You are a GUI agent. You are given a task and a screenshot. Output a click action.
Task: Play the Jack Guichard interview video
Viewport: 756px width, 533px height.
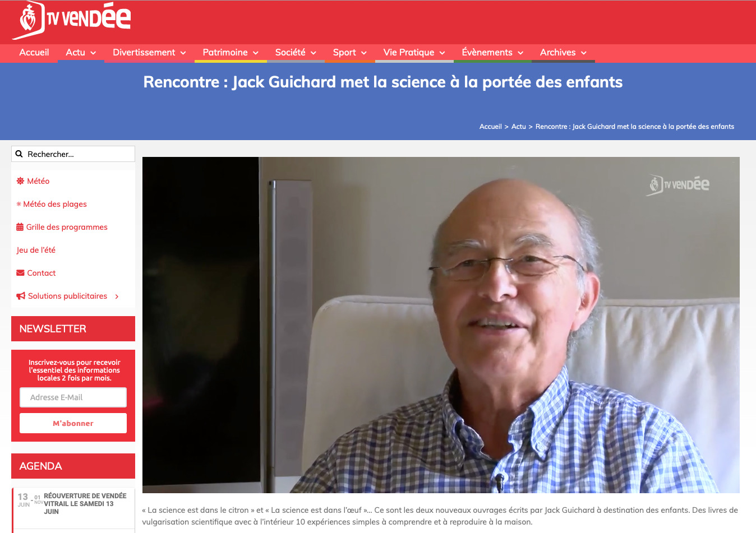tap(441, 325)
